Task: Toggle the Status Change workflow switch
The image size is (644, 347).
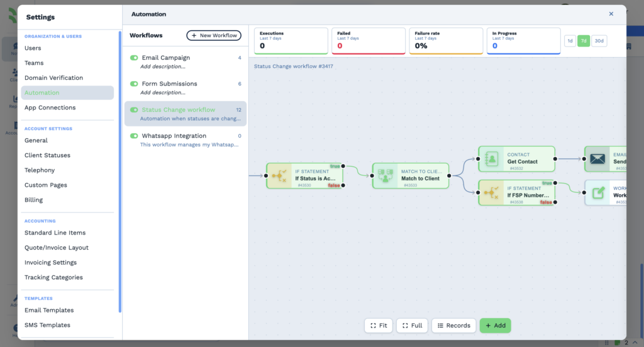Action: pos(134,109)
